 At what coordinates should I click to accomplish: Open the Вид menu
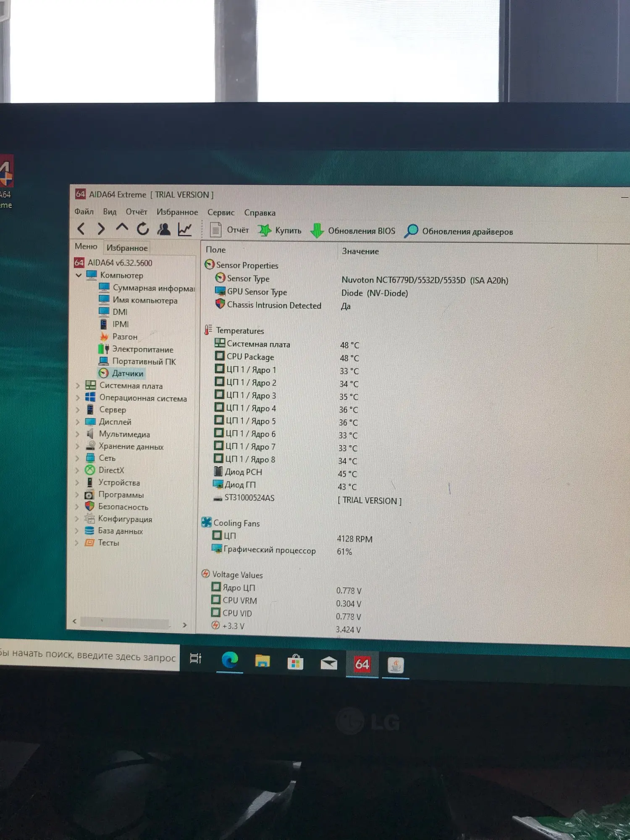tap(110, 212)
